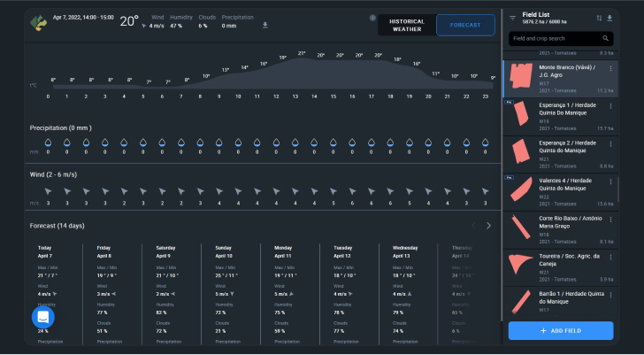Screen dimensions: 644x355
Task: Switch to Historical Weather tab
Action: tap(407, 25)
